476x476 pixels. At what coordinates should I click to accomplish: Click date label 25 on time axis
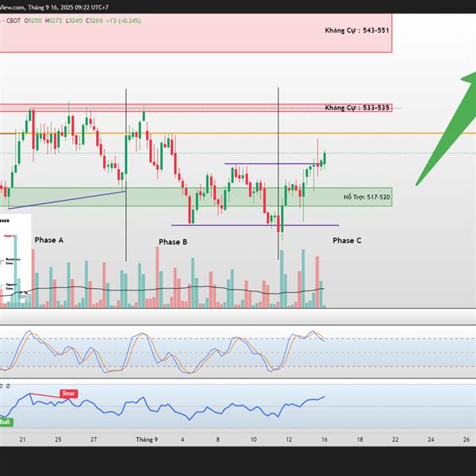[x=58, y=440]
